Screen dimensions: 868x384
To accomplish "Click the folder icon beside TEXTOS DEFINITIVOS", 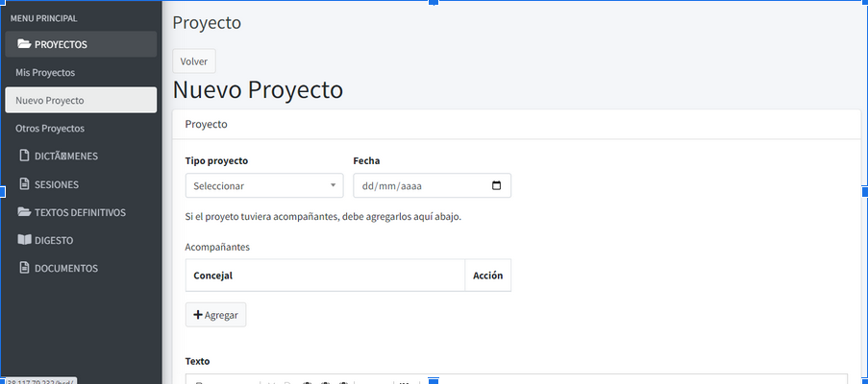I will [24, 212].
